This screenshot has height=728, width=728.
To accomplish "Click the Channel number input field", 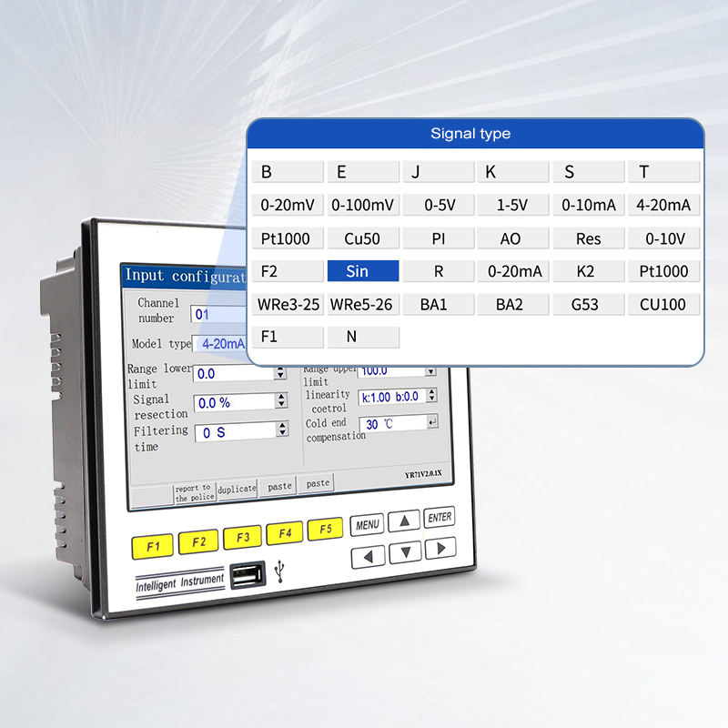I will (x=218, y=314).
